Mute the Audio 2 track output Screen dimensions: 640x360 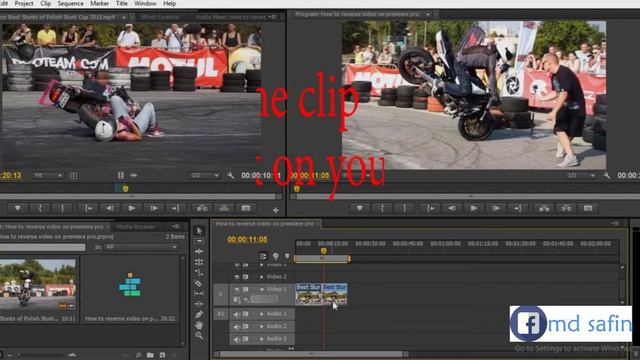tap(237, 326)
